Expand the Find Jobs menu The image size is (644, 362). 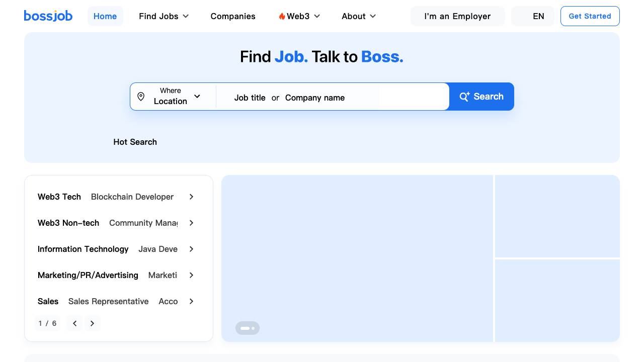click(x=164, y=16)
